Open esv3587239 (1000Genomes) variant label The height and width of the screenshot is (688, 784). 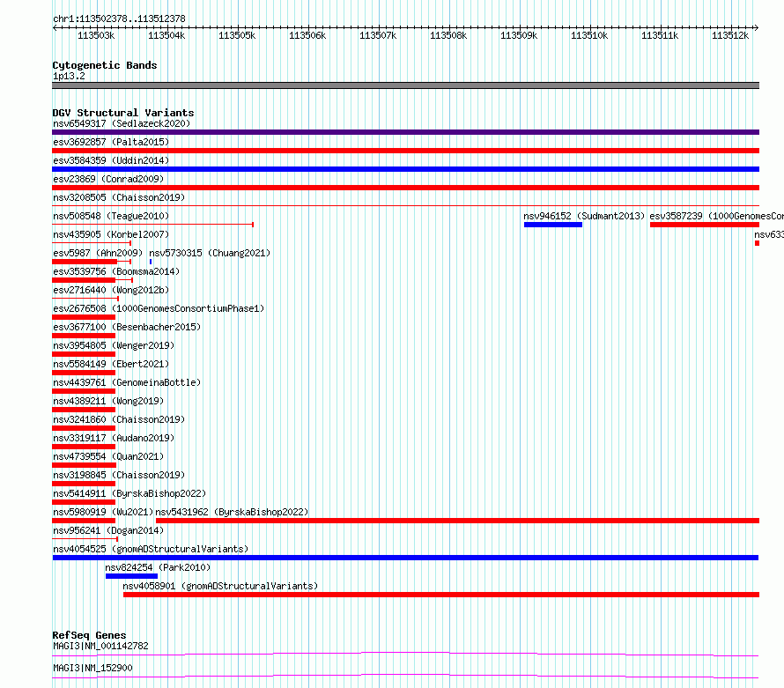pyautogui.click(x=716, y=216)
